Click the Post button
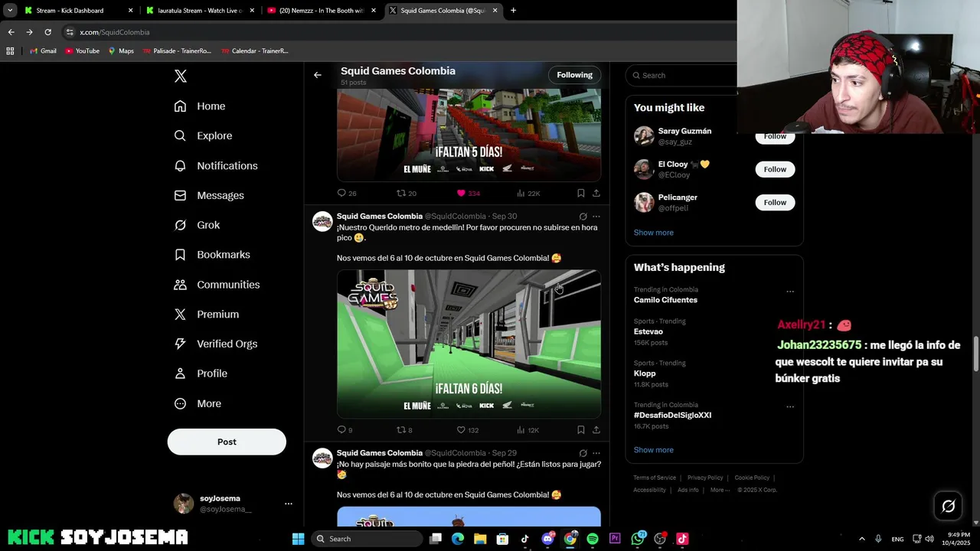 (x=227, y=442)
